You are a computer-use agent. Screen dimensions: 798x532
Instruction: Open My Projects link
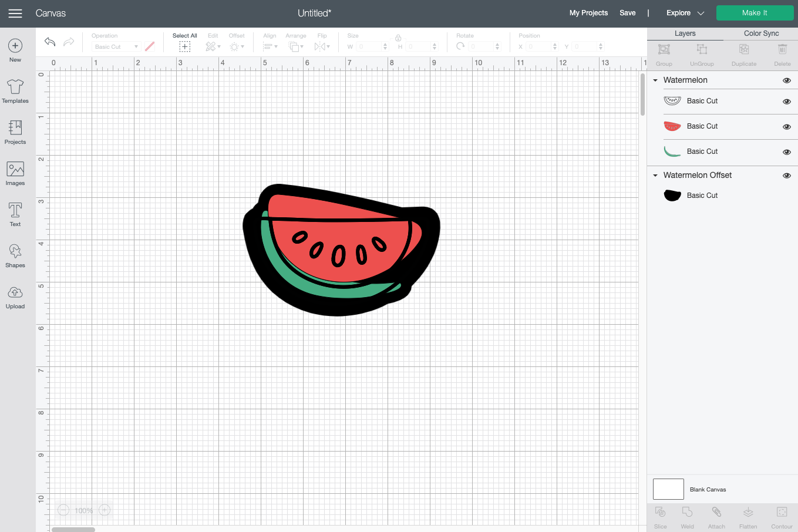point(588,13)
